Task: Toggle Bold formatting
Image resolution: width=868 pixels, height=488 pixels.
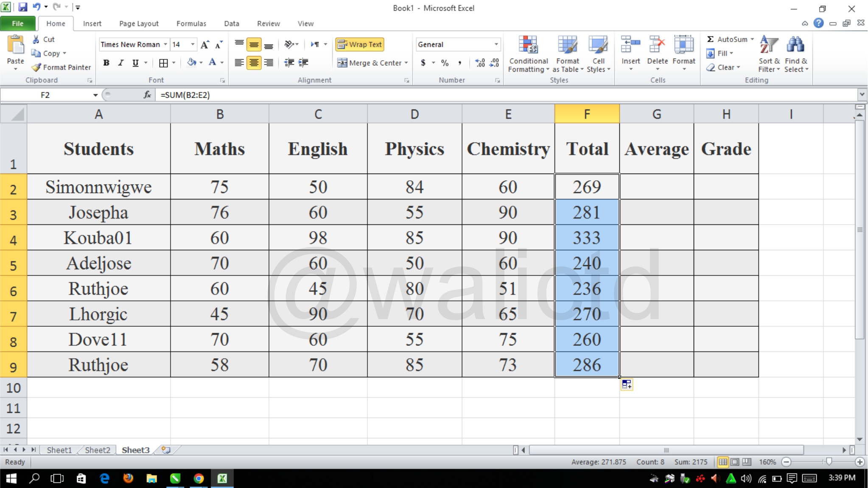Action: point(106,63)
